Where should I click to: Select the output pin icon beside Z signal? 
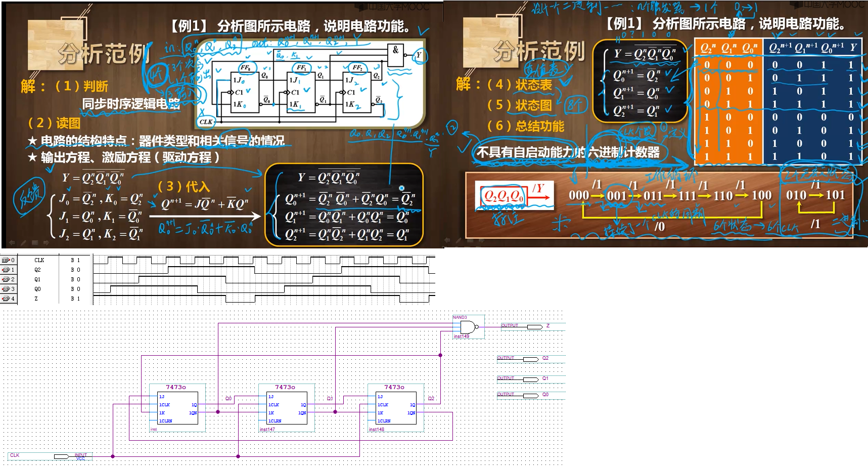(x=6, y=299)
